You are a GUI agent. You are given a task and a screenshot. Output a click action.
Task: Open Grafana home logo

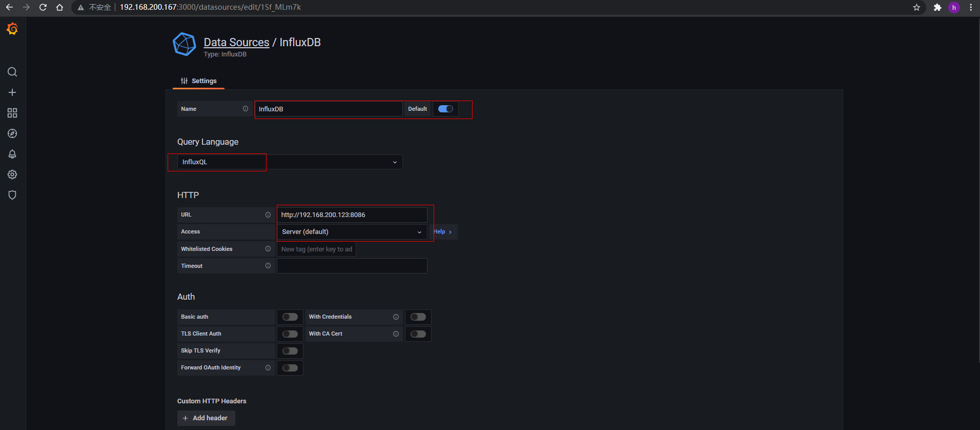point(12,29)
